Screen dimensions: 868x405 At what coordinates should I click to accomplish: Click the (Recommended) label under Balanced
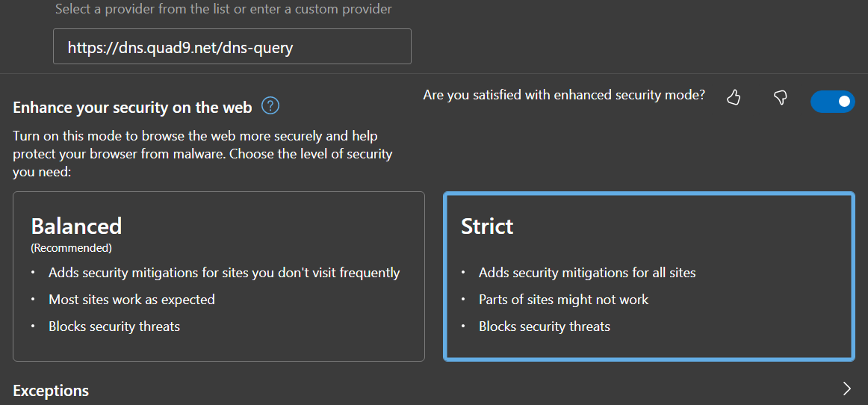coord(71,247)
